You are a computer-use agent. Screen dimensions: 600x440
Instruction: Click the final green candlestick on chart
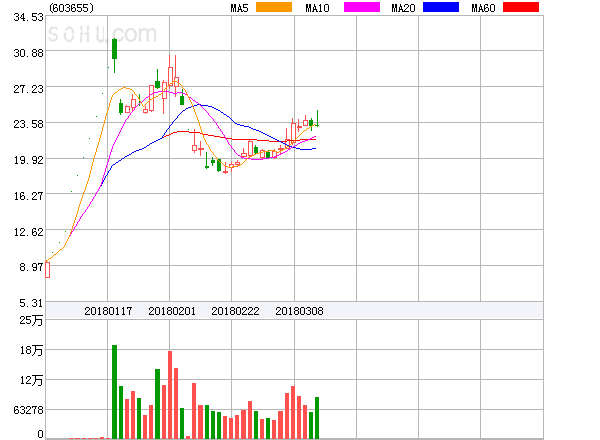[317, 119]
